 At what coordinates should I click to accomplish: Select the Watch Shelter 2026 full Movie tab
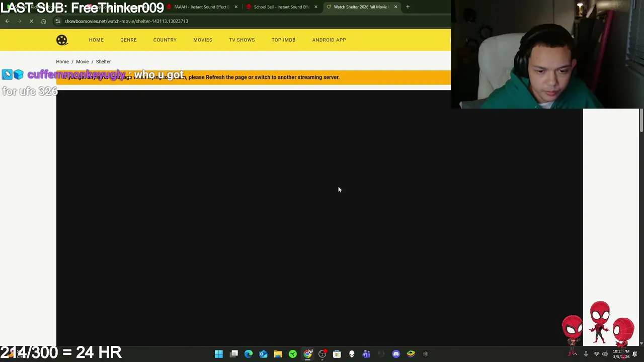[360, 7]
